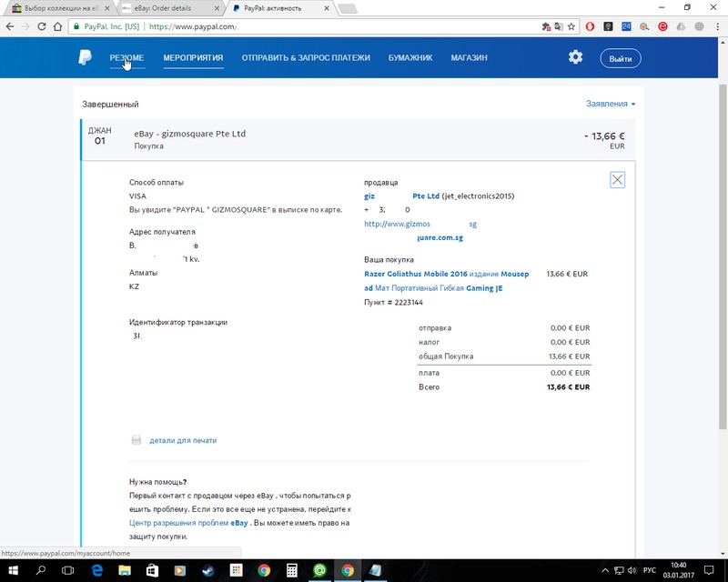Click the Выйти logout button
Screen dimensions: 728x582
click(x=621, y=58)
